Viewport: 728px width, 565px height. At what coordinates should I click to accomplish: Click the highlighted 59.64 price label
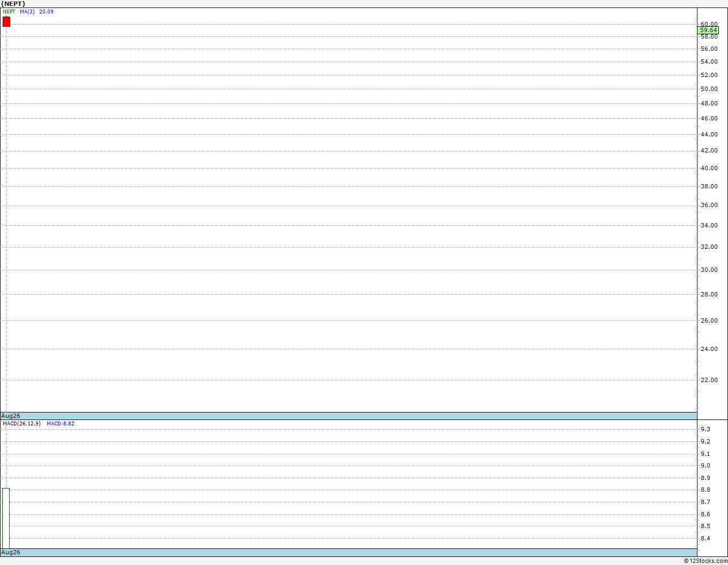coord(709,30)
